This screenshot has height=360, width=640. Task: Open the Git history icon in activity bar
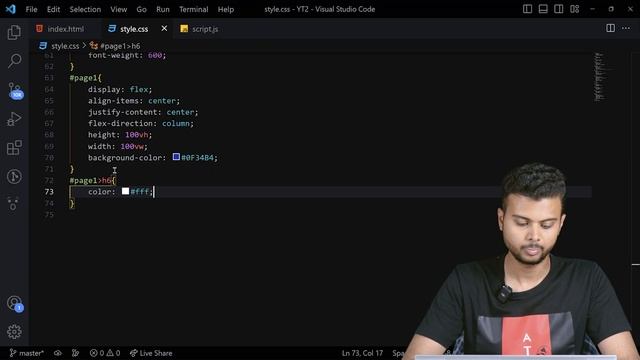click(x=14, y=176)
